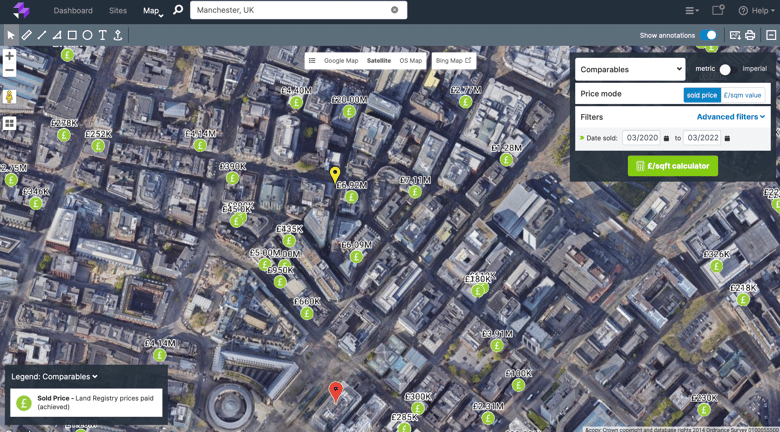Open the Comparables layer dropdown

[x=630, y=70]
